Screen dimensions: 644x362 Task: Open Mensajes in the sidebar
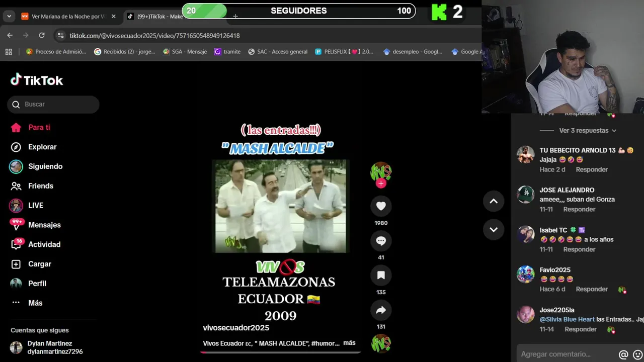point(35,225)
